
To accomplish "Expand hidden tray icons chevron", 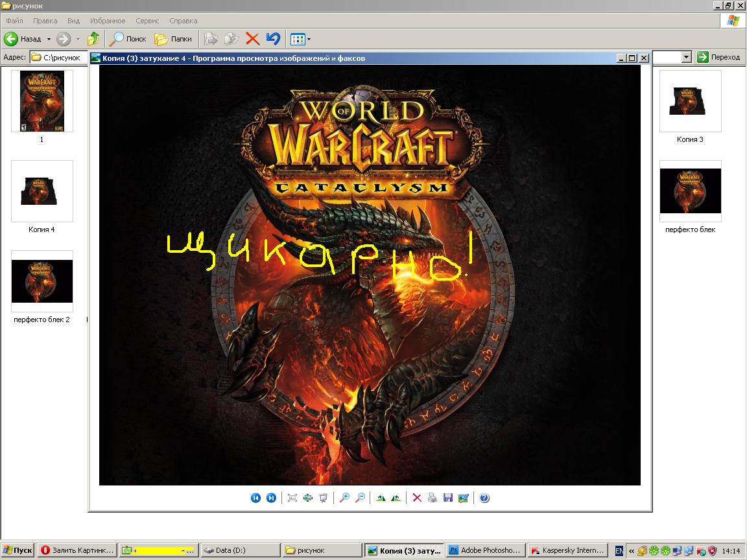I will coord(632,551).
